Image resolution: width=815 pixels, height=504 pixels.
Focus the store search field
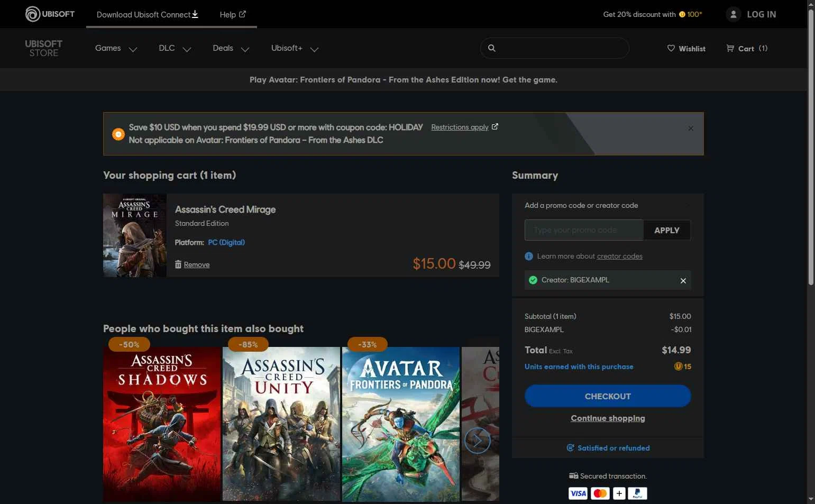pyautogui.click(x=554, y=48)
